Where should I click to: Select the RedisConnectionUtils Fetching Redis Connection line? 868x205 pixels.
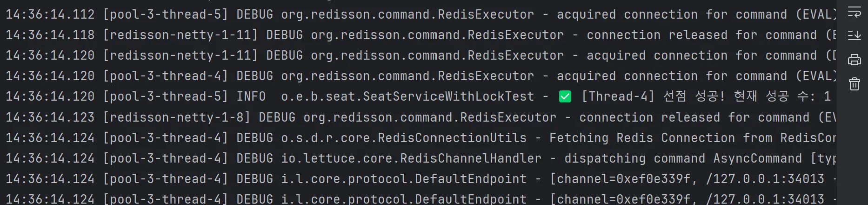[421, 138]
